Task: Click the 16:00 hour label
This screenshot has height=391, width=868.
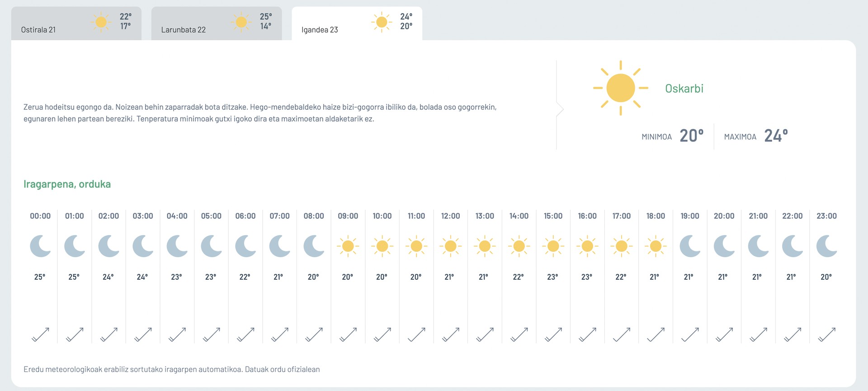Action: [587, 216]
